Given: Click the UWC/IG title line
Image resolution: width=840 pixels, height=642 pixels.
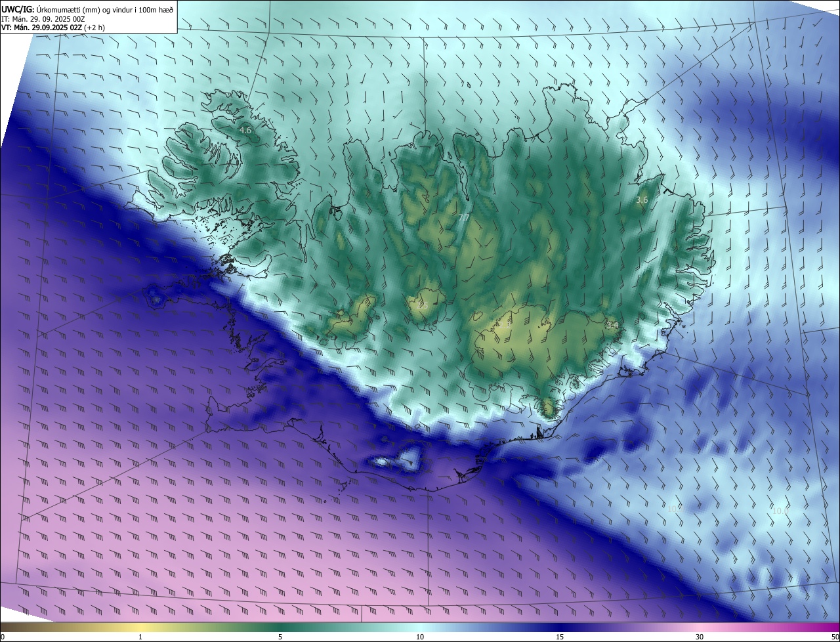Looking at the screenshot, I should [87, 9].
